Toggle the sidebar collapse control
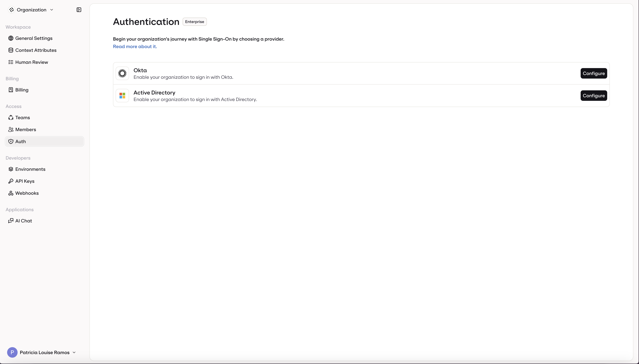 coord(79,10)
